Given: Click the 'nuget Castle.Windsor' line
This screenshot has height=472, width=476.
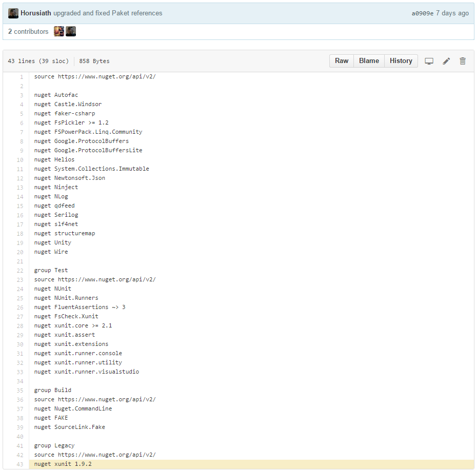Looking at the screenshot, I should click(x=68, y=104).
